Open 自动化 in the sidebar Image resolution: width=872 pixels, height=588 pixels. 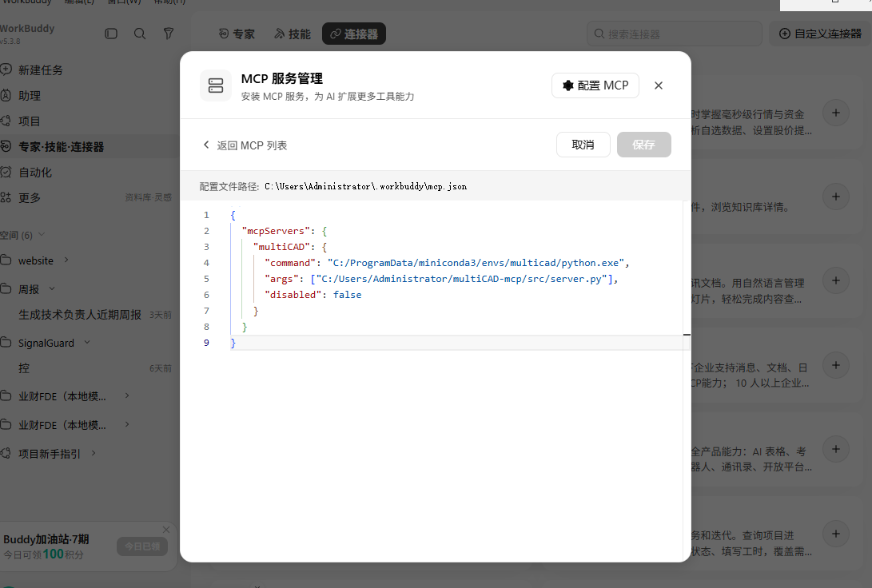[35, 173]
